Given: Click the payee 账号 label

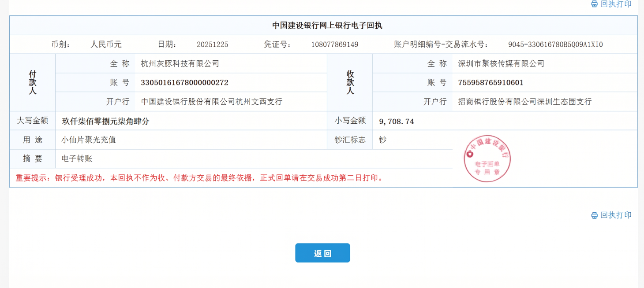Looking at the screenshot, I should 437,82.
